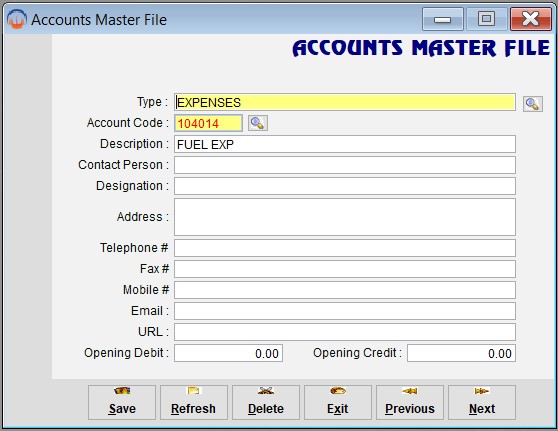Focus the Contact Person field
The height and width of the screenshot is (431, 558).
(x=344, y=165)
